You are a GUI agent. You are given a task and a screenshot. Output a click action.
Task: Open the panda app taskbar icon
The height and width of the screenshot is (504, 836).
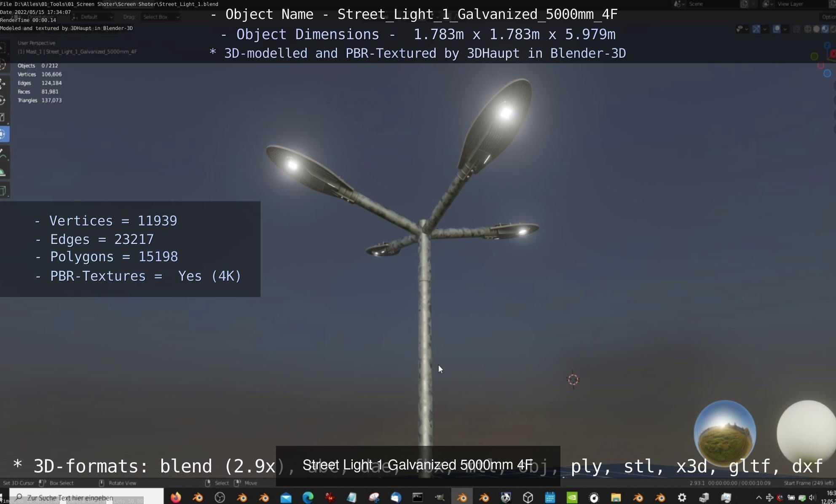(x=506, y=498)
